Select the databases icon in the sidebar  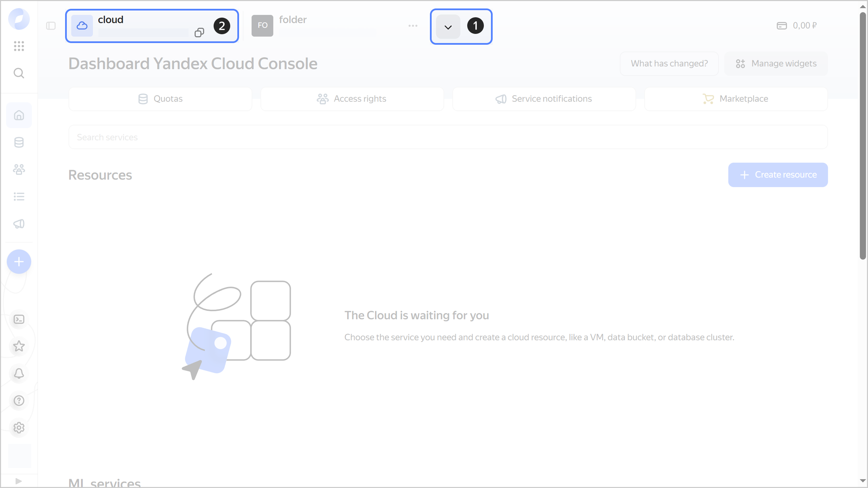19,142
